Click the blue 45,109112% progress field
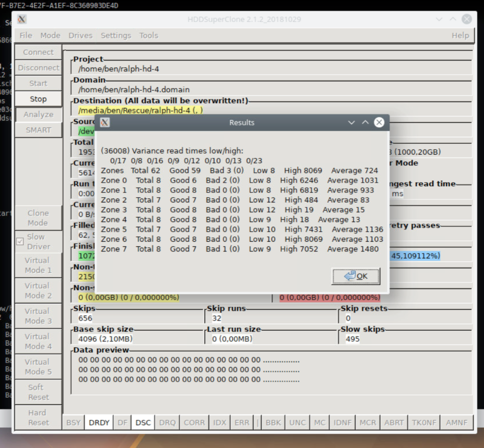 tap(415, 256)
